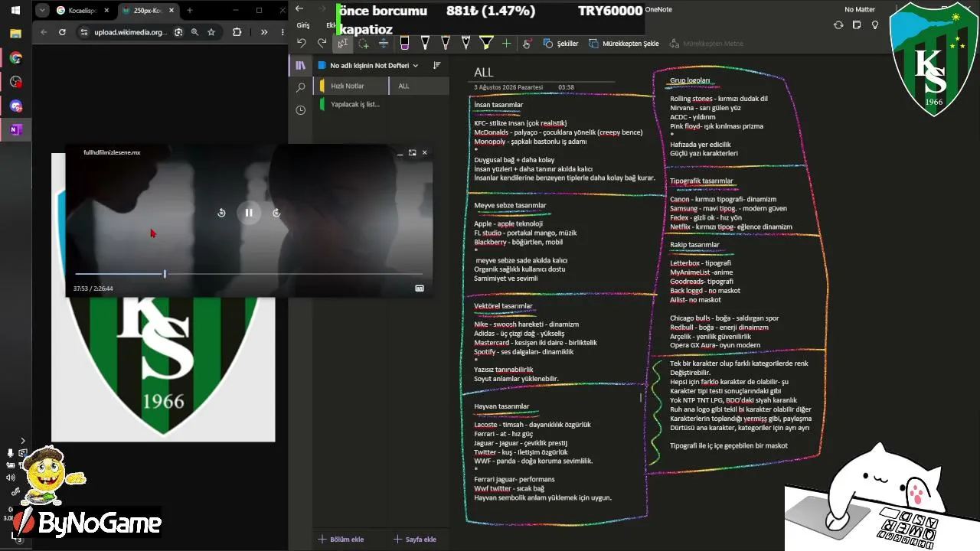Enable Mürekkepten Şekle ink to shape

623,44
